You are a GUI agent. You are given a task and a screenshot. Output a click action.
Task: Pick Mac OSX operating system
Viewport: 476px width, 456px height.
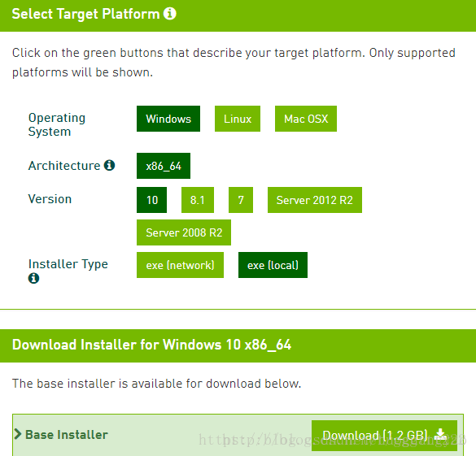coord(306,119)
